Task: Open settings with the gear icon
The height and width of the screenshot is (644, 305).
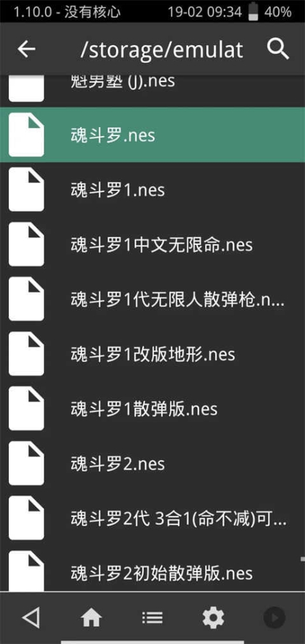Action: tap(213, 617)
